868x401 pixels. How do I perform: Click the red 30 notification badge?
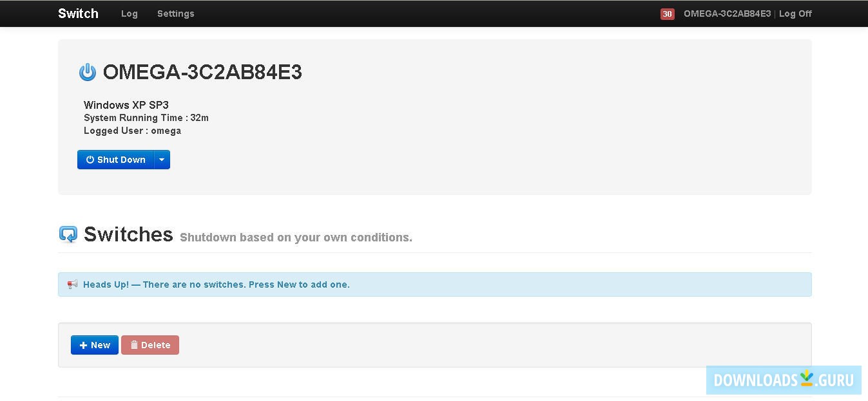667,14
